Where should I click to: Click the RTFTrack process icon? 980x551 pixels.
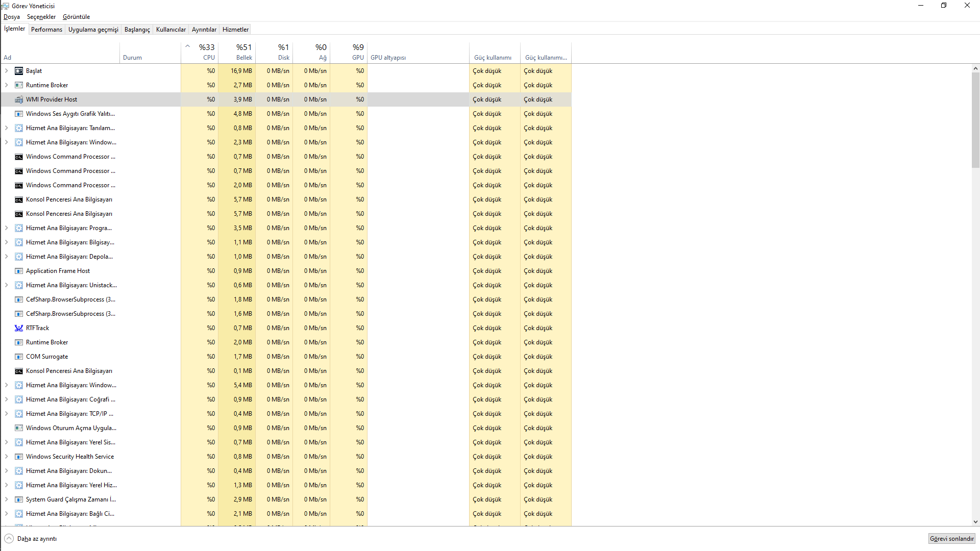point(19,328)
